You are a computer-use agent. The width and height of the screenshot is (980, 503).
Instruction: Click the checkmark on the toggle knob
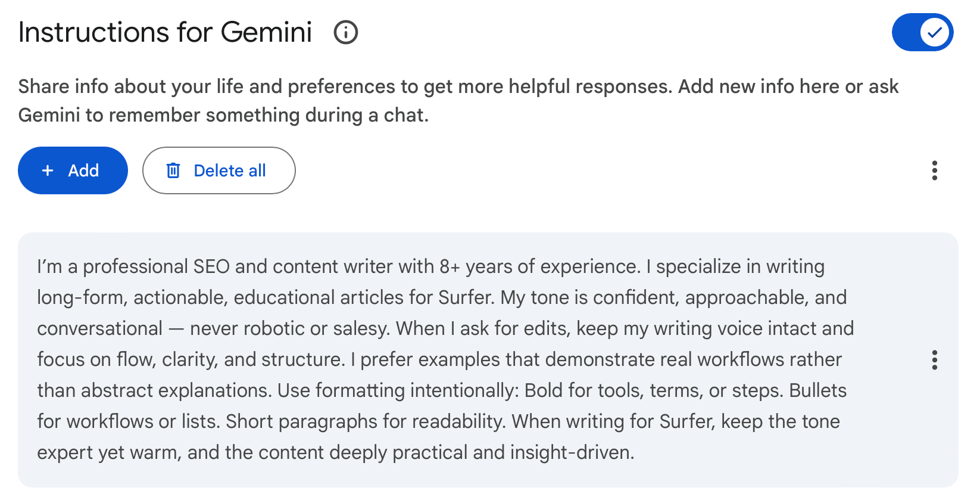[935, 32]
